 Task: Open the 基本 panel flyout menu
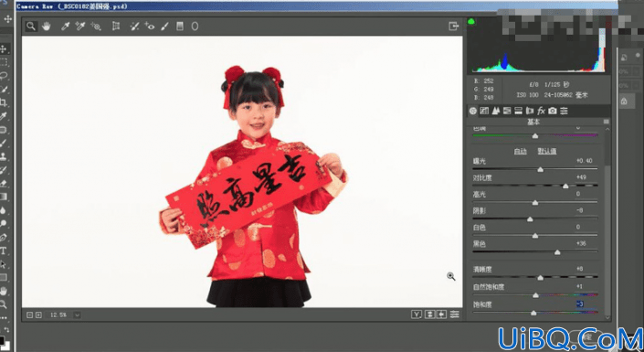tap(606, 122)
